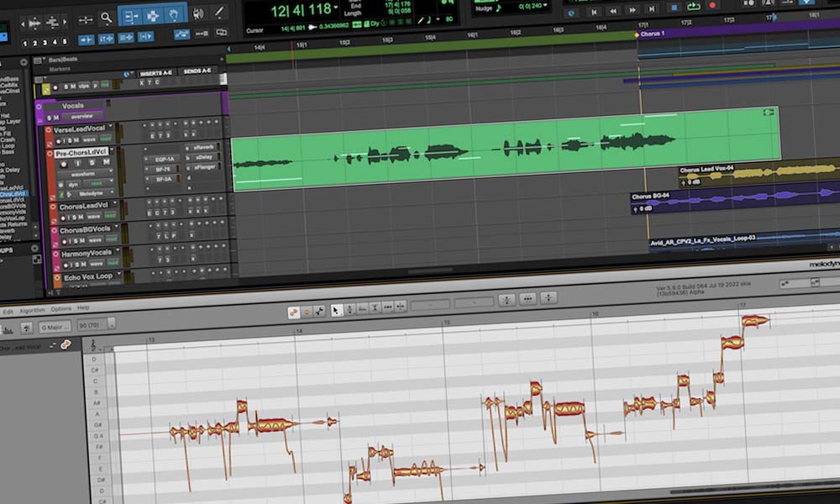Open Melodyne Help menu
The height and width of the screenshot is (504, 840).
click(83, 308)
